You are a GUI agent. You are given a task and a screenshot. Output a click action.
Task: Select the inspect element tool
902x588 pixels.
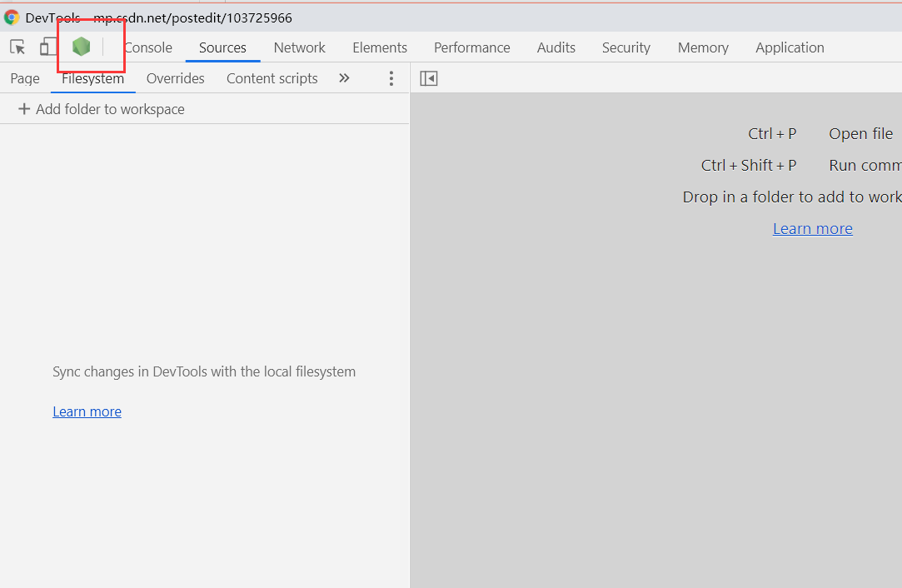tap(17, 47)
